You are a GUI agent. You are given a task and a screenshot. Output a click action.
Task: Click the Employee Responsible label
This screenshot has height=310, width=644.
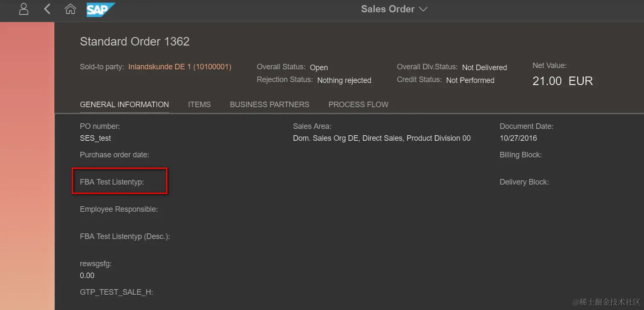[119, 209]
